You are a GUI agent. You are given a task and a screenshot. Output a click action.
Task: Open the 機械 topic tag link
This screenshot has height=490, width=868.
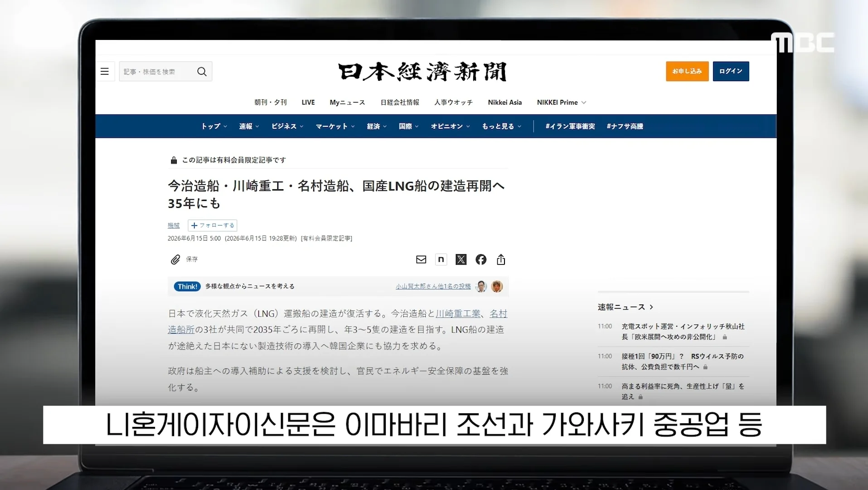[x=174, y=225]
